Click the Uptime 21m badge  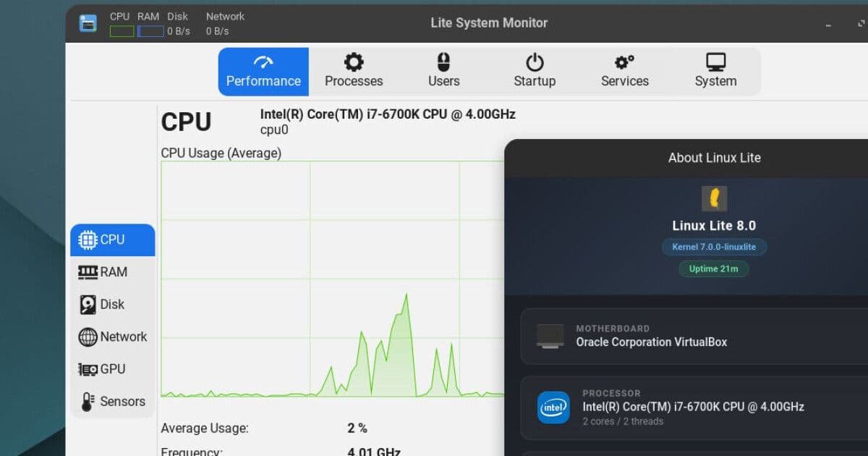click(714, 269)
